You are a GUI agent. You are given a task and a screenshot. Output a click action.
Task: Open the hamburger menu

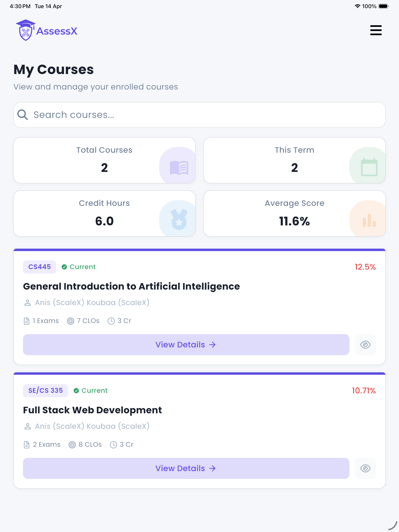pos(376,30)
